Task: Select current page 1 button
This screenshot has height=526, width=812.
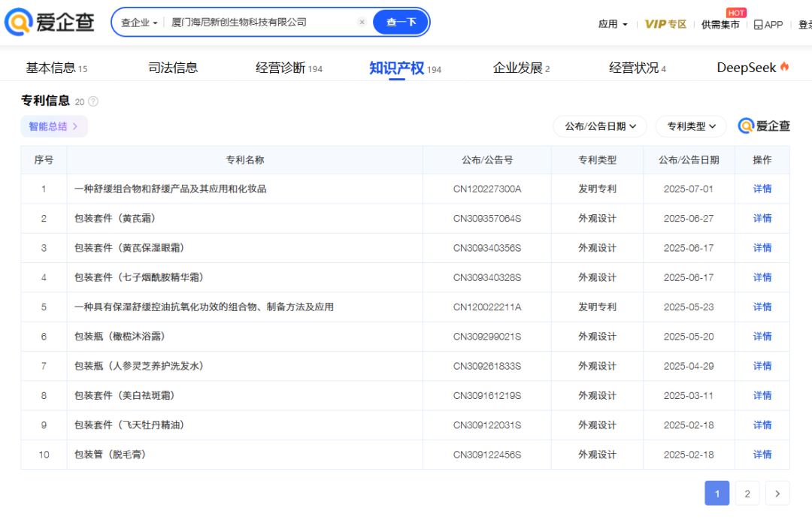Action: coord(717,494)
